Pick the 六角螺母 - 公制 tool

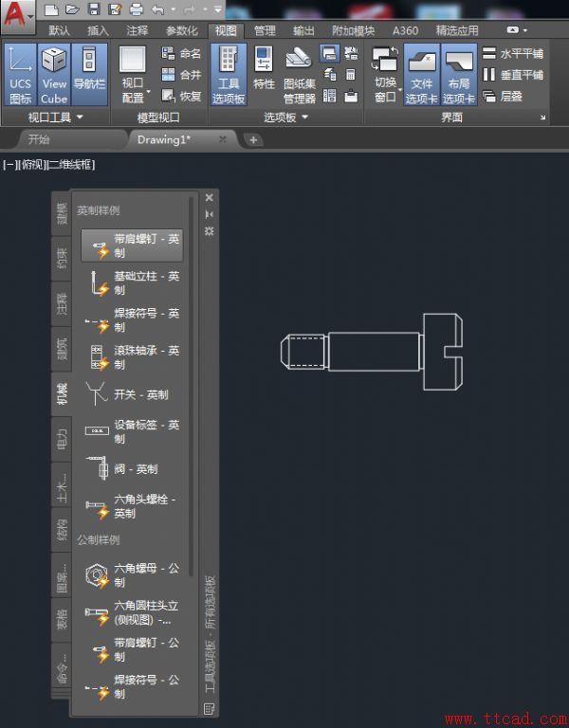point(133,574)
